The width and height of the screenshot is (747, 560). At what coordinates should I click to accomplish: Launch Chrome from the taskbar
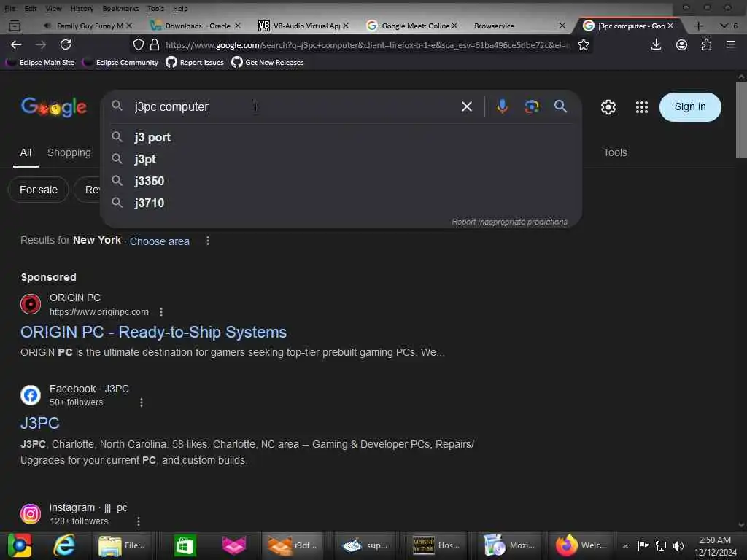point(20,545)
